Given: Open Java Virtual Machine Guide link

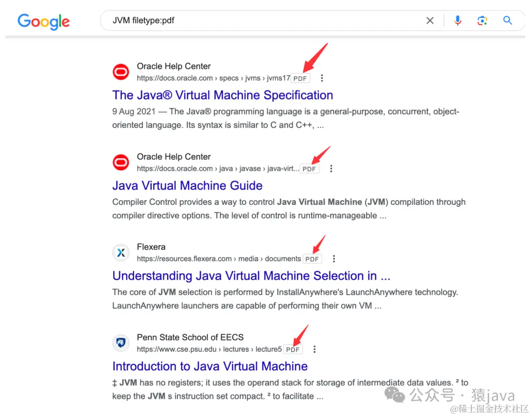Looking at the screenshot, I should click(187, 186).
